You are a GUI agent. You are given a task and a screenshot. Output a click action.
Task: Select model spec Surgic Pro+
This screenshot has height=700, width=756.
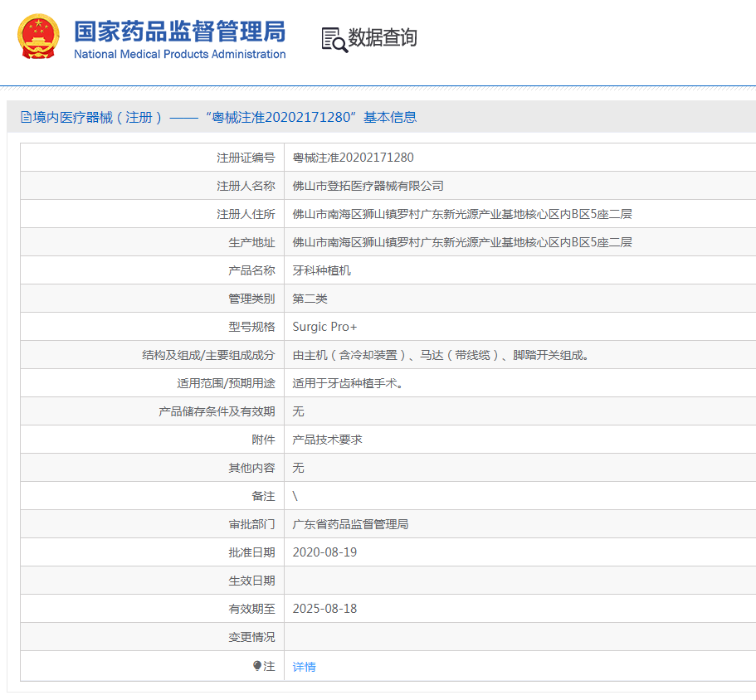(324, 327)
